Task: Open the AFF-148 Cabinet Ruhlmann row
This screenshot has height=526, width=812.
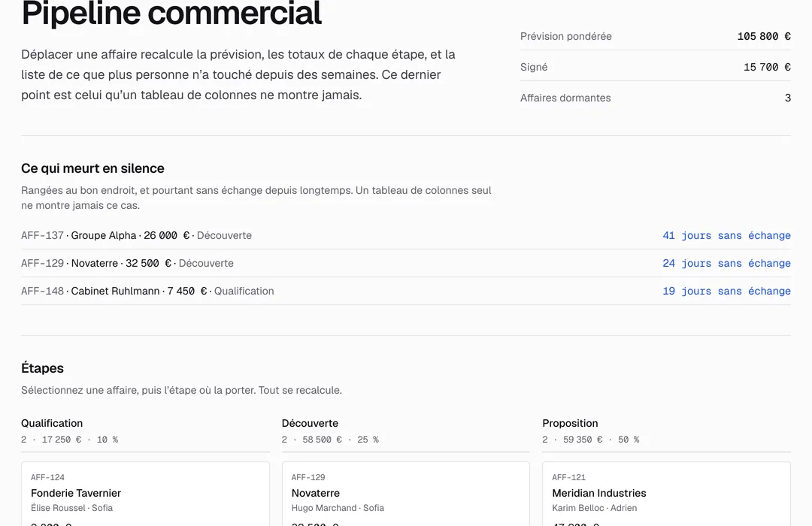Action: pyautogui.click(x=406, y=291)
